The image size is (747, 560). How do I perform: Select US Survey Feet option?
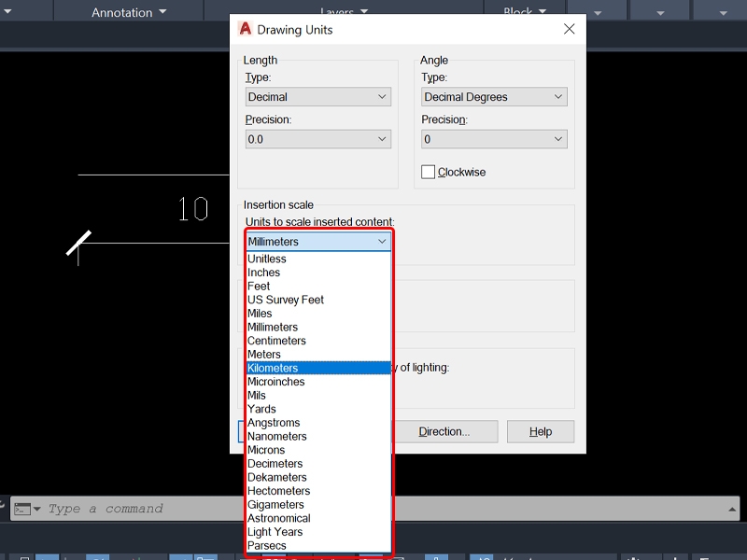(x=318, y=300)
